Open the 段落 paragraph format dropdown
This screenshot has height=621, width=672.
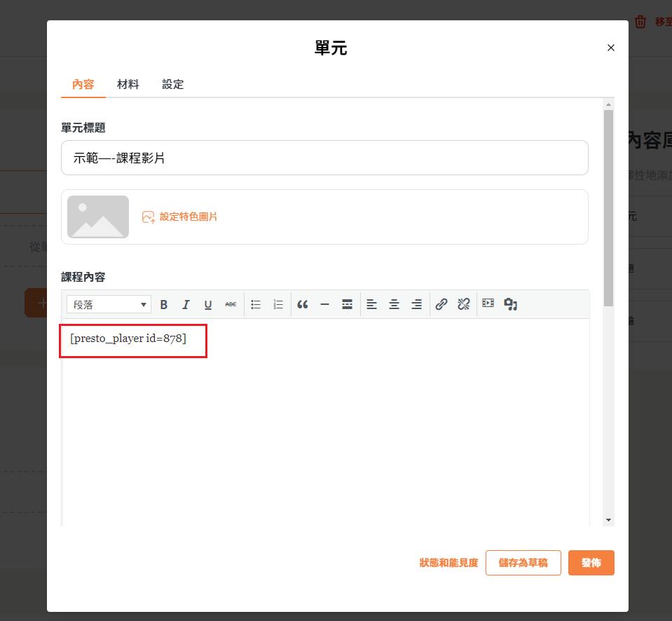109,304
